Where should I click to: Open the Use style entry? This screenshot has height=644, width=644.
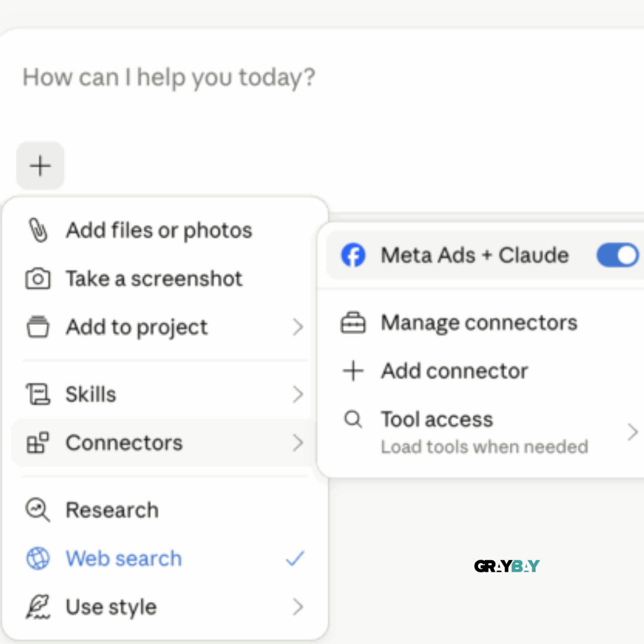point(165,606)
